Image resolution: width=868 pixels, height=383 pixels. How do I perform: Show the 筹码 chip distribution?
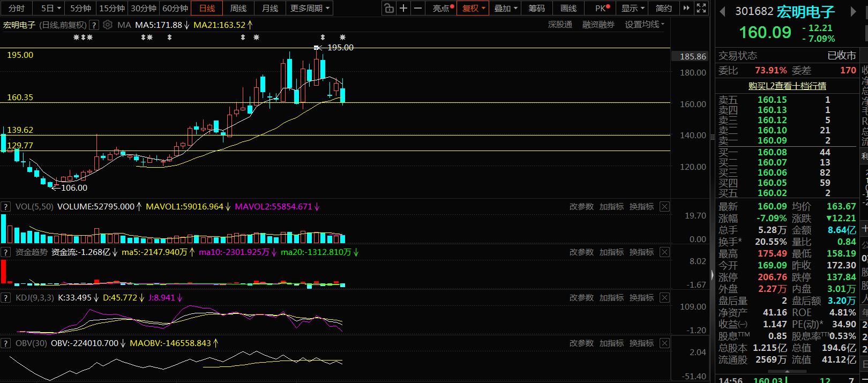(x=537, y=8)
